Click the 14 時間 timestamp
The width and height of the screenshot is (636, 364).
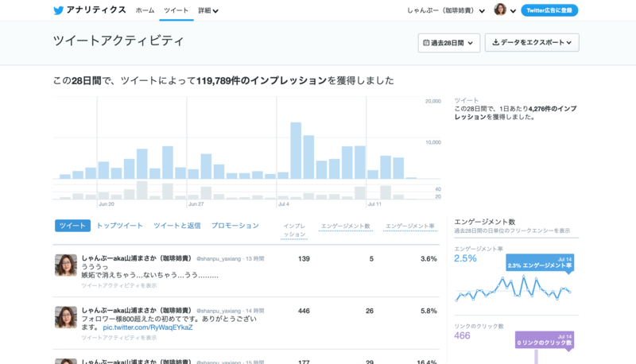[x=254, y=311]
